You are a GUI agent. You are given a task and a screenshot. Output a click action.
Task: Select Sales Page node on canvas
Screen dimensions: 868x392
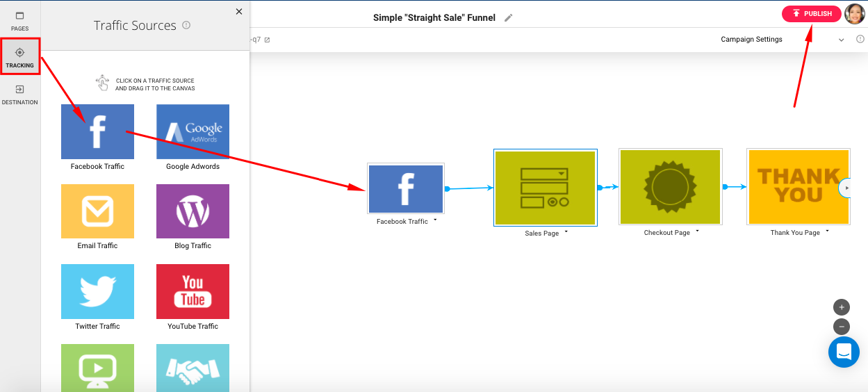(x=545, y=188)
